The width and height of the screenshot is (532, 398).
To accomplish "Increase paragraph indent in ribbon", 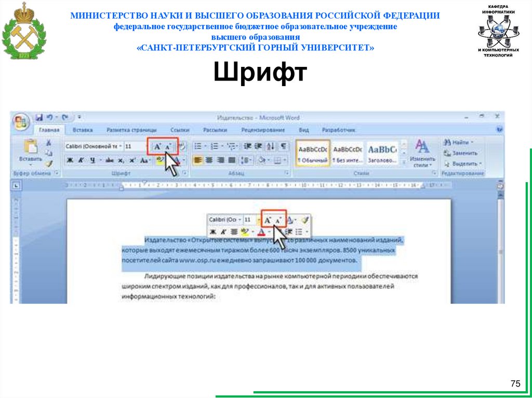I will click(258, 146).
